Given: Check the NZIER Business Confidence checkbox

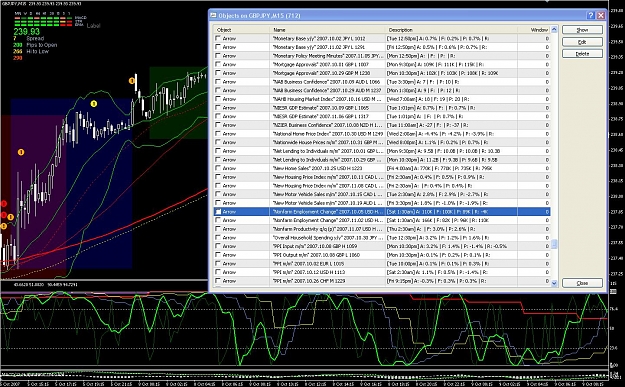Looking at the screenshot, I should [218, 125].
